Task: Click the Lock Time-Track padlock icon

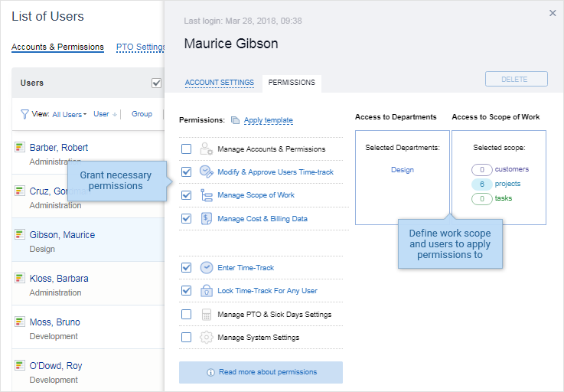Action: (207, 290)
